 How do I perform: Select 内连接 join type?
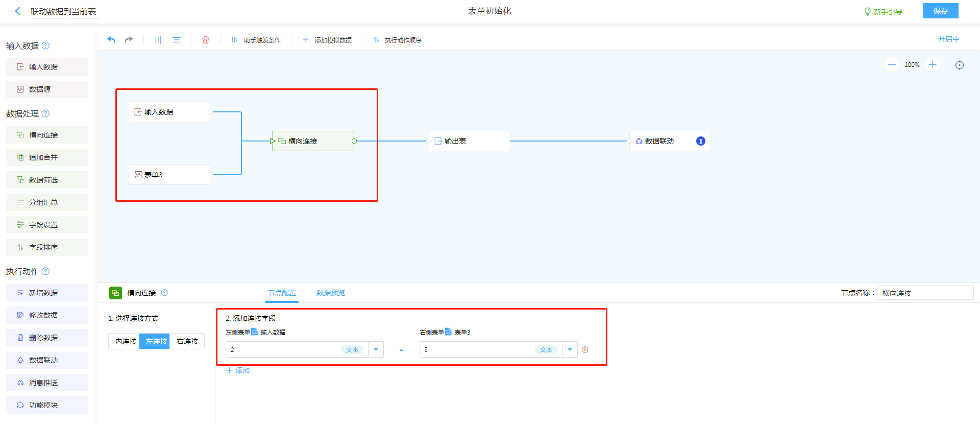point(126,341)
